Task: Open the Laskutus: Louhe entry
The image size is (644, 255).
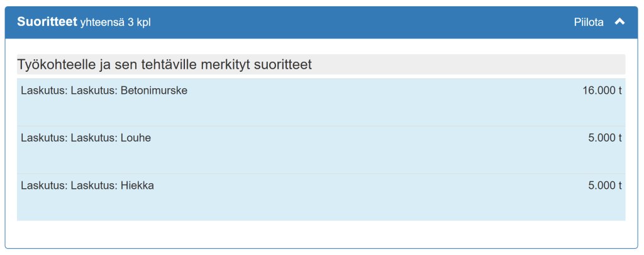Action: click(x=86, y=138)
